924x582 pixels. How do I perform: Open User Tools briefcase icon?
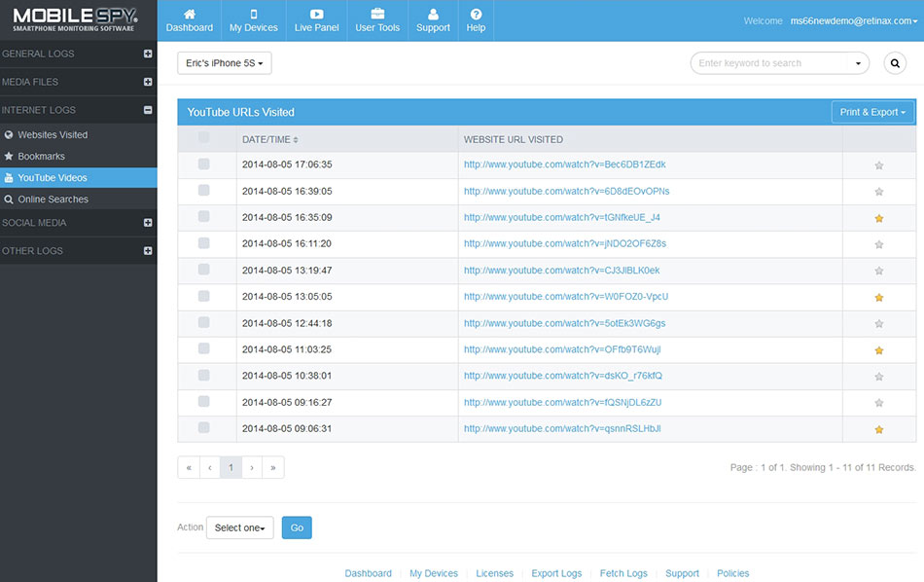point(377,15)
